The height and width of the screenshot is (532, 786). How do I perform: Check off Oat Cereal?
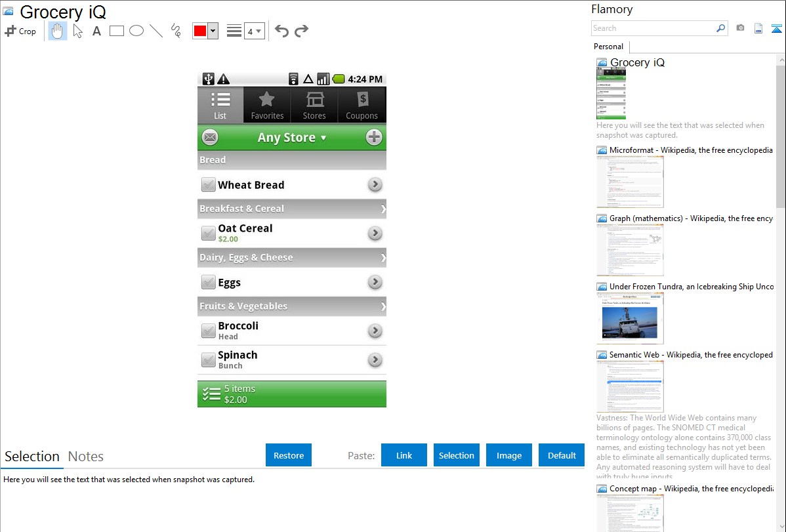point(208,233)
